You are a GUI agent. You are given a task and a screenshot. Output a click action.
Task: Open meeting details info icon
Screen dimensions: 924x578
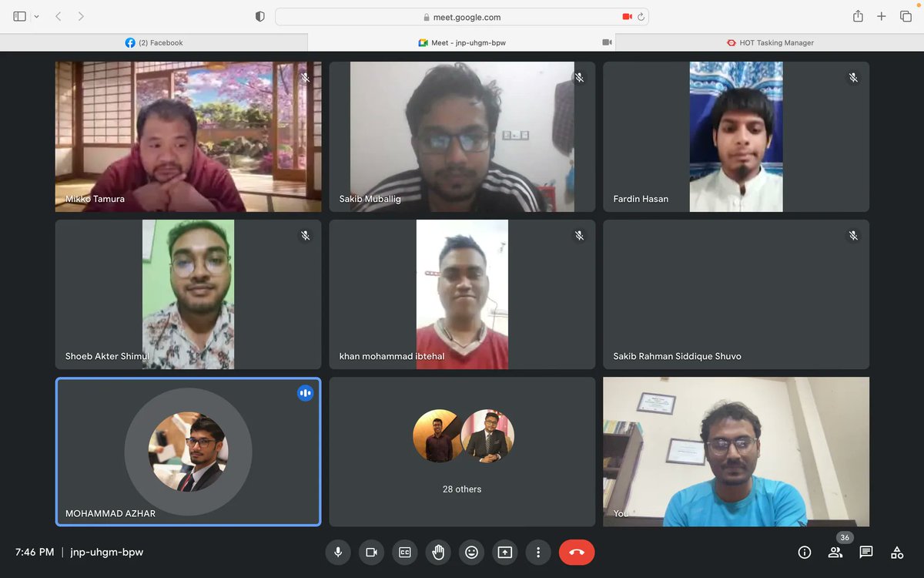(x=805, y=552)
